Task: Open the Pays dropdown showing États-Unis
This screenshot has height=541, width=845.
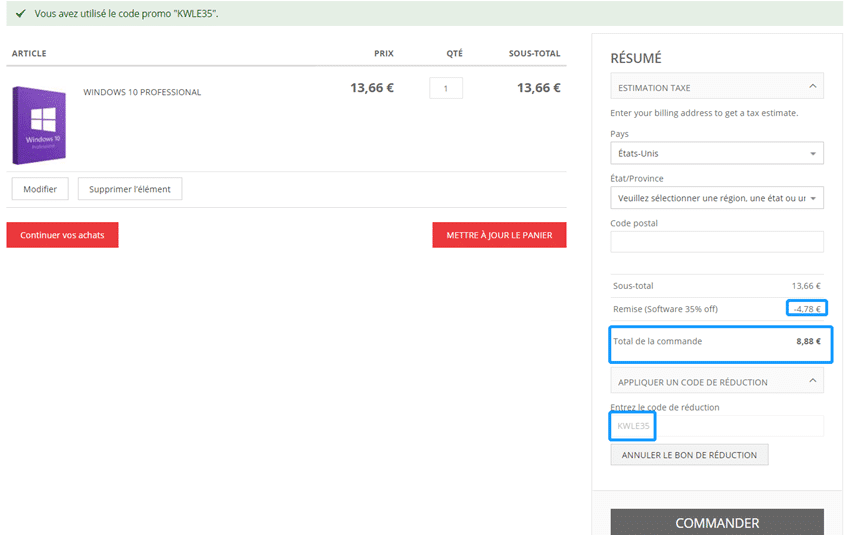Action: click(717, 154)
